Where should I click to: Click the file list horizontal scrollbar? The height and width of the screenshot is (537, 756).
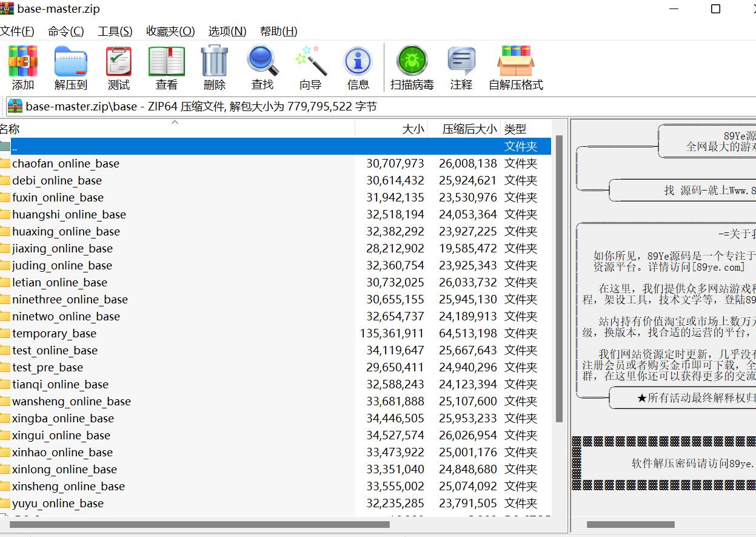tap(199, 524)
